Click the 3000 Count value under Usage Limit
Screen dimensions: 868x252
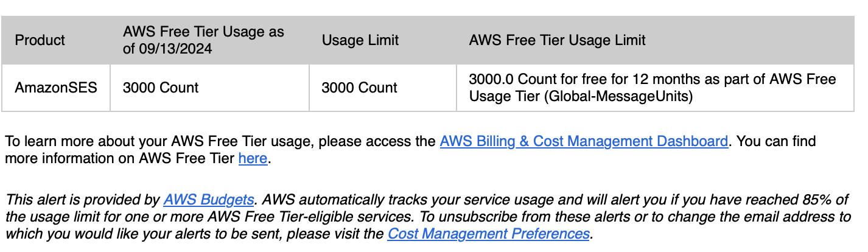click(x=359, y=88)
